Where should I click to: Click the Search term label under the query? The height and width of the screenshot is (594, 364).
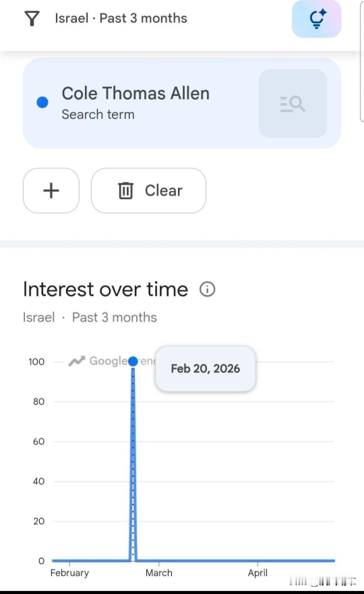98,114
